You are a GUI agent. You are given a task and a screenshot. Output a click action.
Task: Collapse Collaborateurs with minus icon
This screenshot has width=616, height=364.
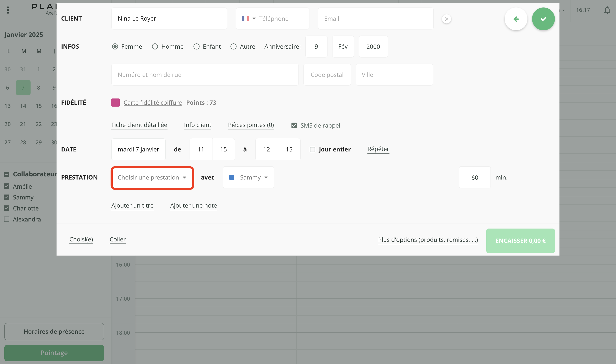(7, 174)
